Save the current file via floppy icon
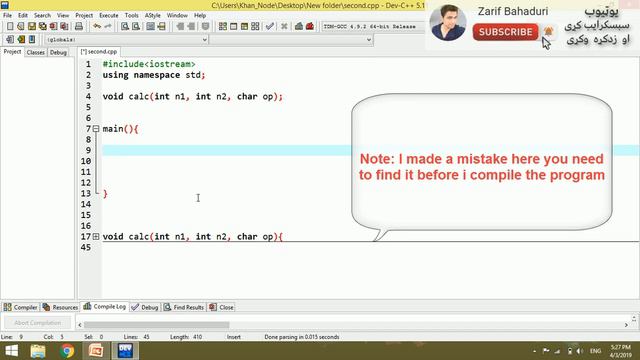 pos(31,27)
